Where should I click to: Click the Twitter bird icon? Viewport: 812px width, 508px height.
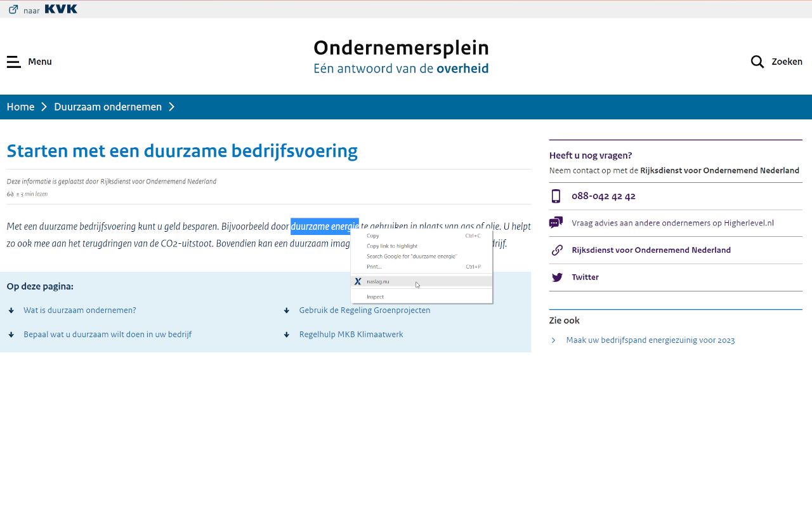click(556, 277)
